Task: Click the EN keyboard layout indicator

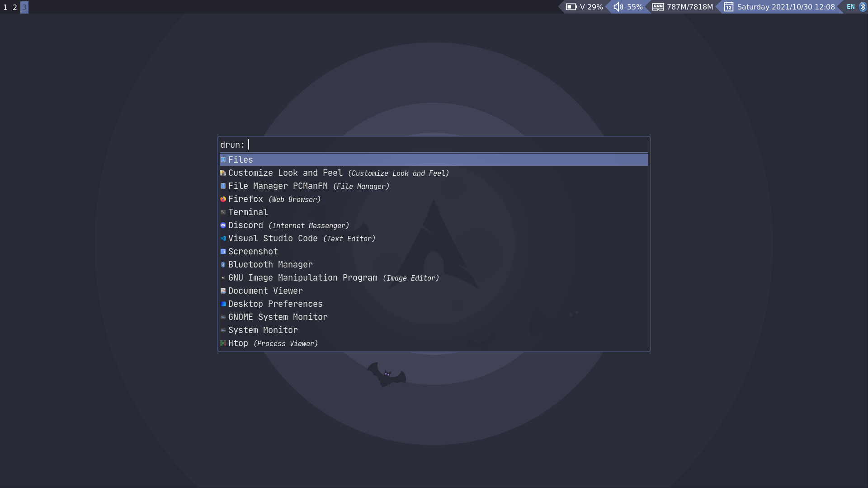Action: coord(850,7)
